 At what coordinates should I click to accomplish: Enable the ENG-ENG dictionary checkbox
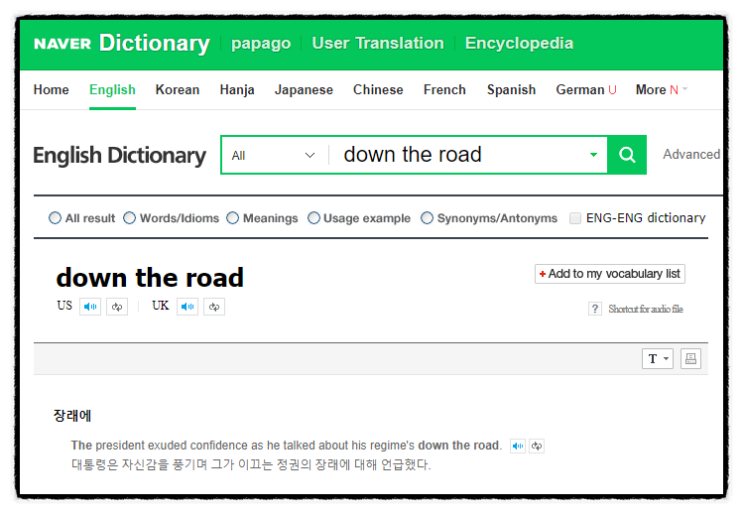point(575,218)
